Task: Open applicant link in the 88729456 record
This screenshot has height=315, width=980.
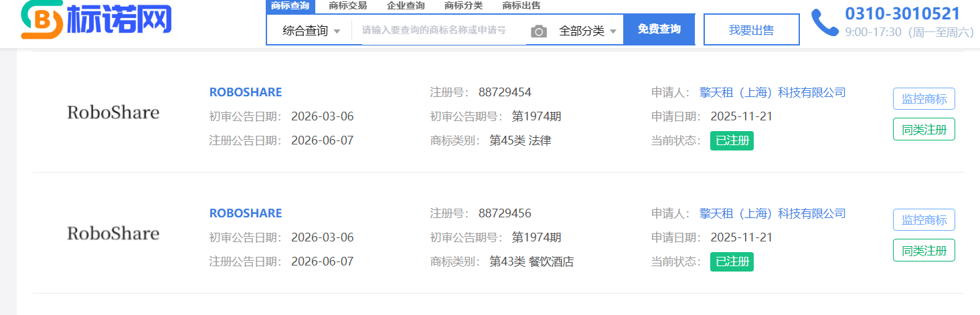Action: [772, 213]
